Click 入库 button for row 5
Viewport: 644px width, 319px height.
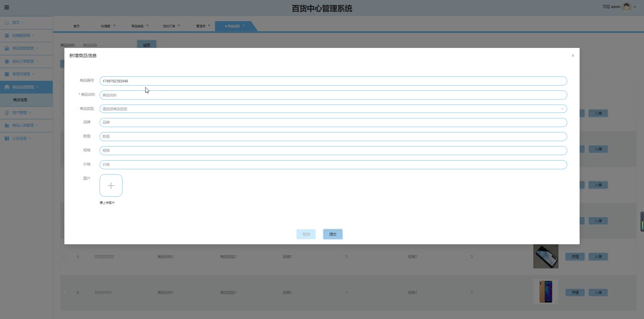[598, 257]
